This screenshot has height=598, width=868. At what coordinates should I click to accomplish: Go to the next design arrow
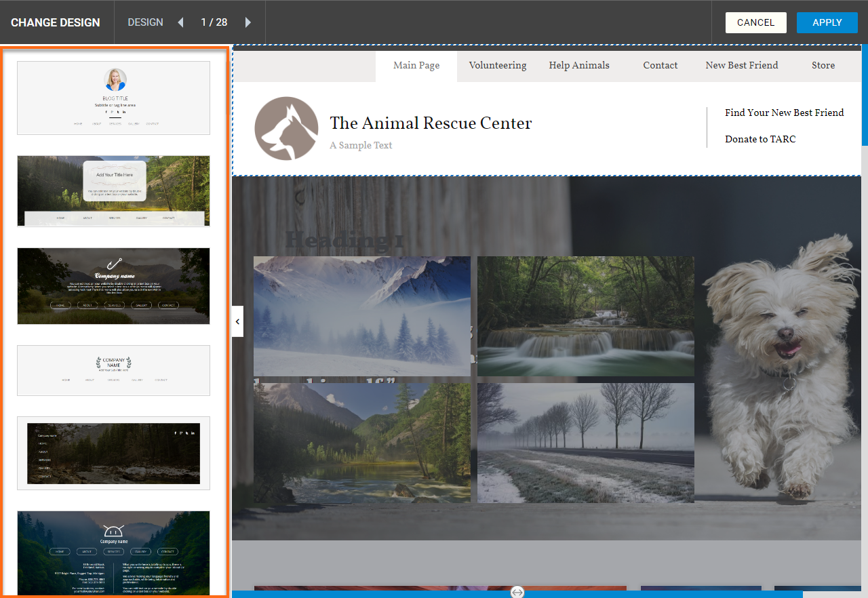tap(248, 22)
